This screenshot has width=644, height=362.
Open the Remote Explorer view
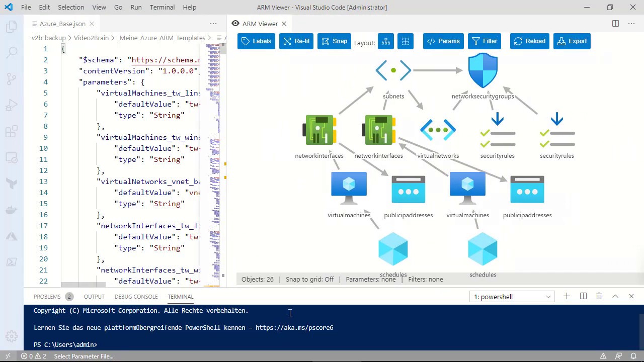coord(11,158)
